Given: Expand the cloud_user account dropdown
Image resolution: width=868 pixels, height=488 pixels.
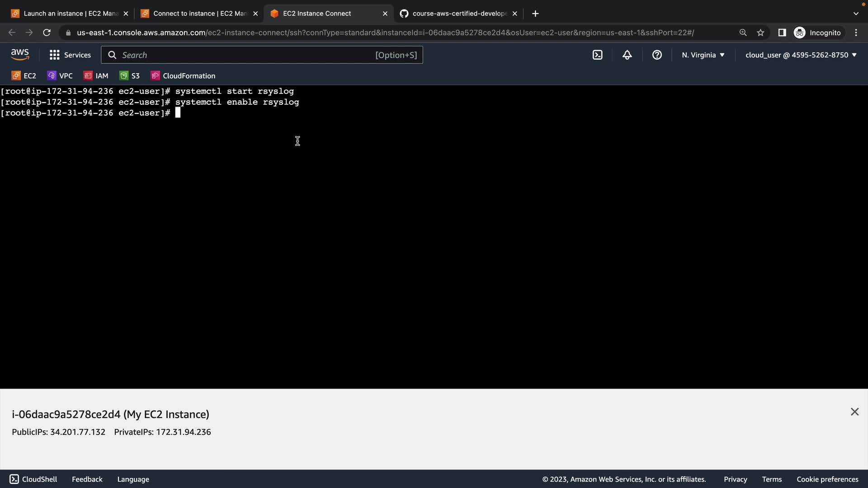Looking at the screenshot, I should click(801, 55).
